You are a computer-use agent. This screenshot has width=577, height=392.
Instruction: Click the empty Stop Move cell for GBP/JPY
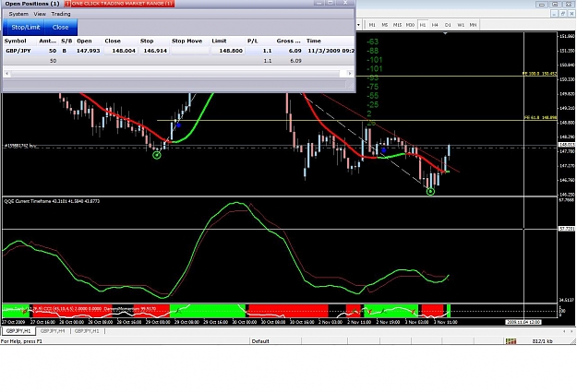pos(190,51)
